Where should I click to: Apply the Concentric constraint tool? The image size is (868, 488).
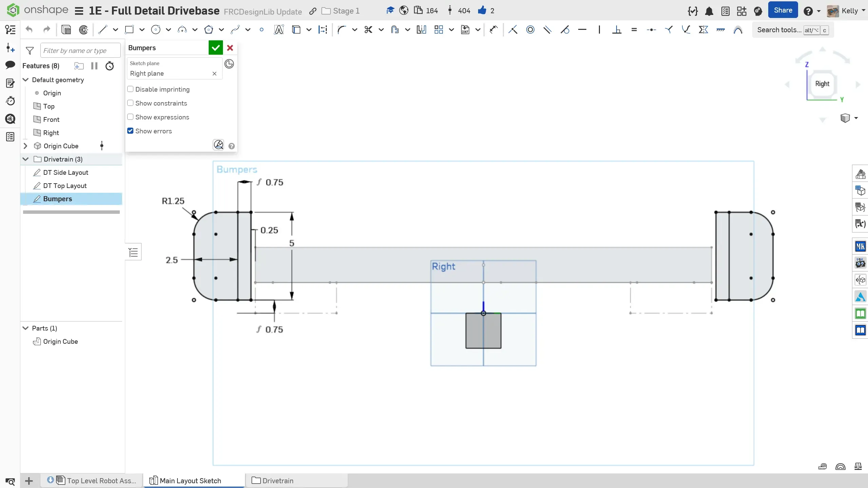pyautogui.click(x=530, y=30)
